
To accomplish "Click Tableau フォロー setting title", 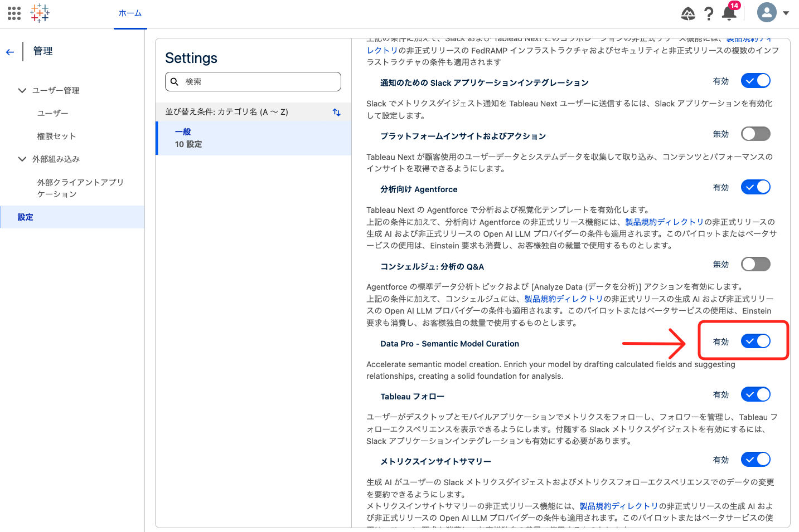I will coord(413,397).
